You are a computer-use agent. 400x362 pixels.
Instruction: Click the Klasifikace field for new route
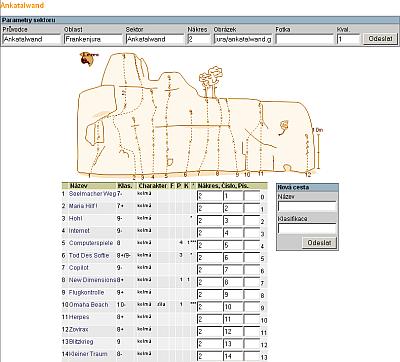[x=307, y=228]
